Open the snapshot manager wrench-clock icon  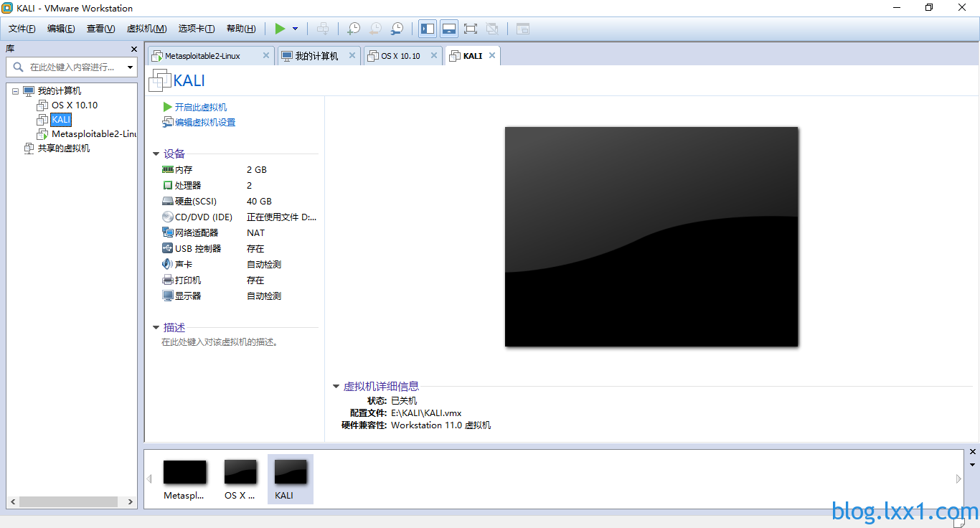[x=397, y=29]
